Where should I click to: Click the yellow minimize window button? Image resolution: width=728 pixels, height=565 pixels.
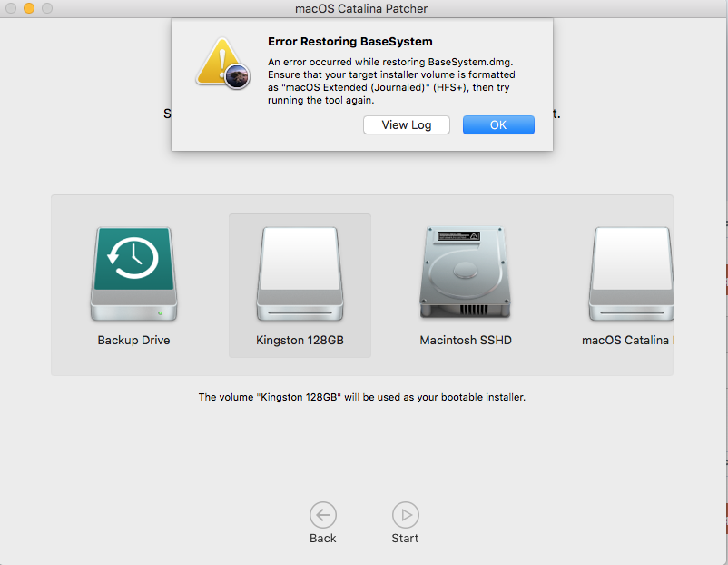[29, 8]
